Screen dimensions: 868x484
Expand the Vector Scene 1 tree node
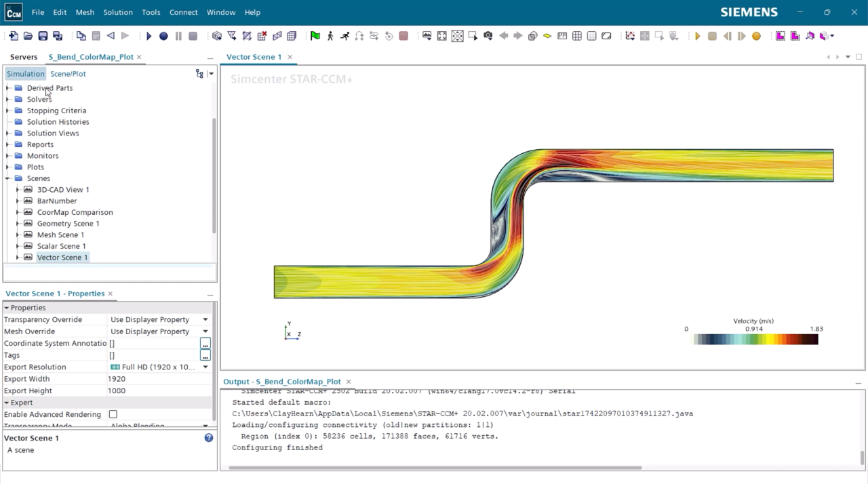point(18,258)
